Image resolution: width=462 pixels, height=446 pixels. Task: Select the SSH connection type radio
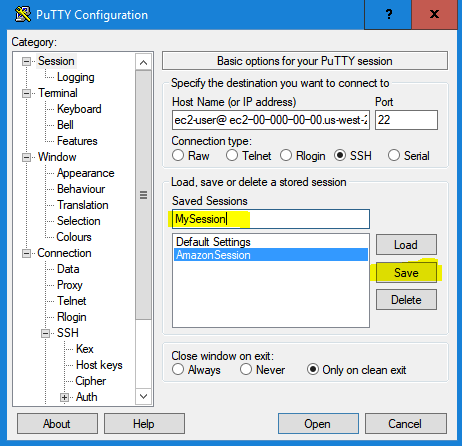340,155
